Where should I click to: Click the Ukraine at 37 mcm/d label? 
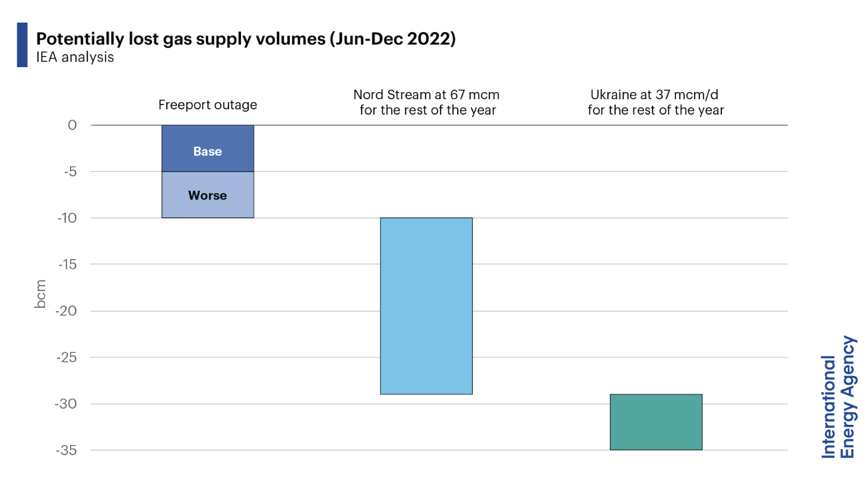(655, 102)
